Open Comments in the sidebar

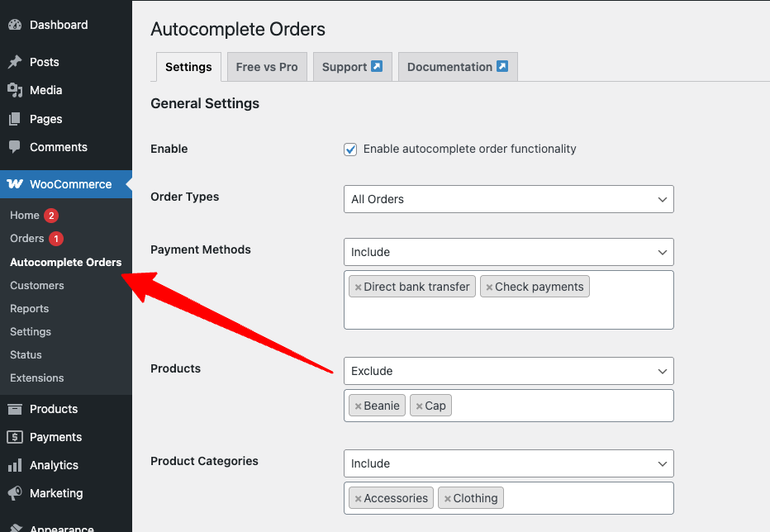coord(66,147)
